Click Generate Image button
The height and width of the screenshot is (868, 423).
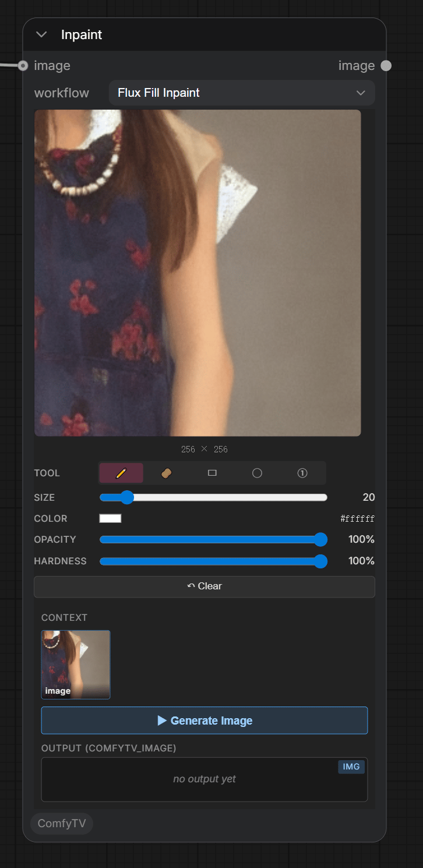click(205, 721)
